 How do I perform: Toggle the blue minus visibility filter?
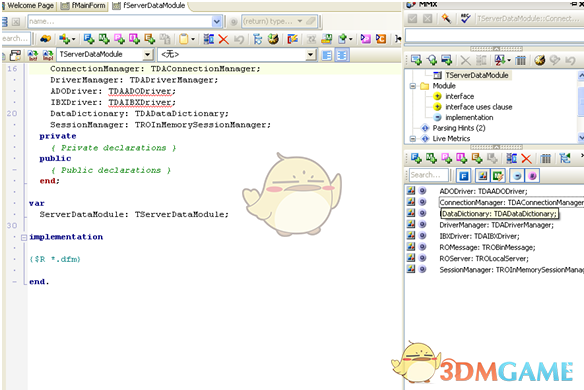point(517,175)
